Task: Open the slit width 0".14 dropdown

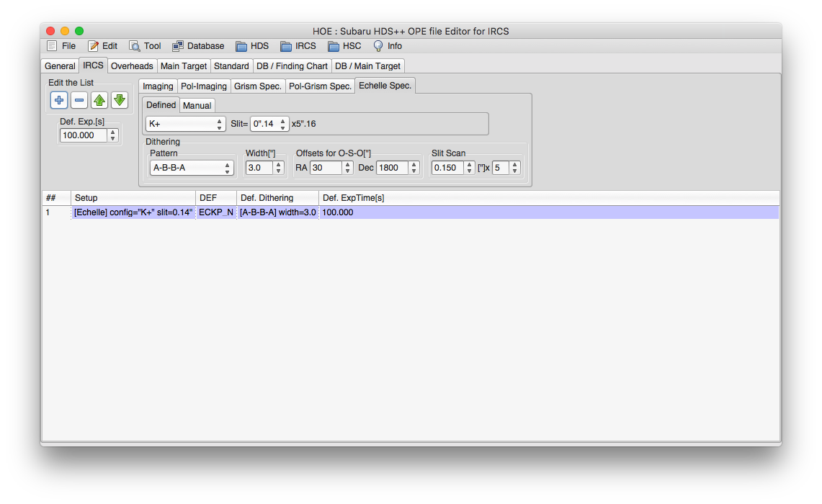Action: pos(269,124)
